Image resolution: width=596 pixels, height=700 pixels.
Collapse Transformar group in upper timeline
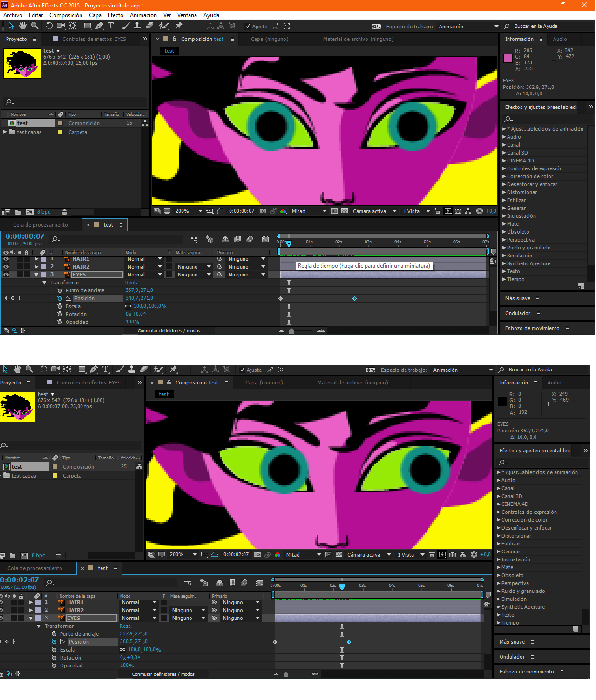[44, 283]
